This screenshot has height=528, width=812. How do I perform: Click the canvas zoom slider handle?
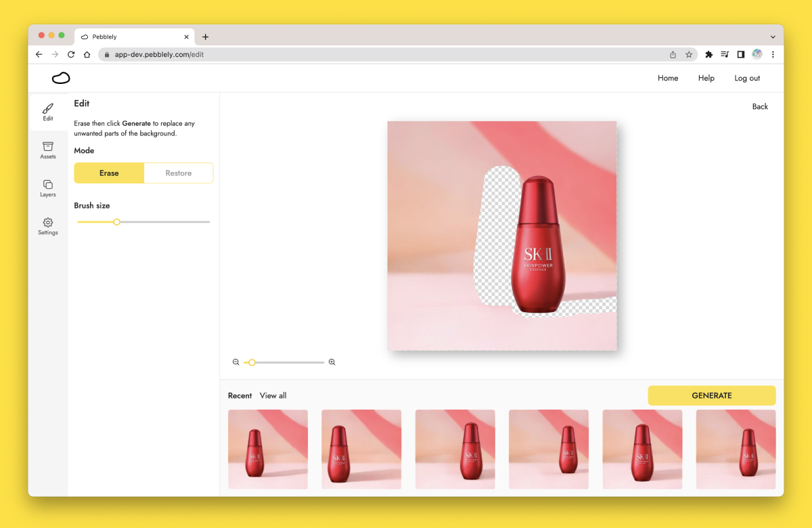coord(252,362)
